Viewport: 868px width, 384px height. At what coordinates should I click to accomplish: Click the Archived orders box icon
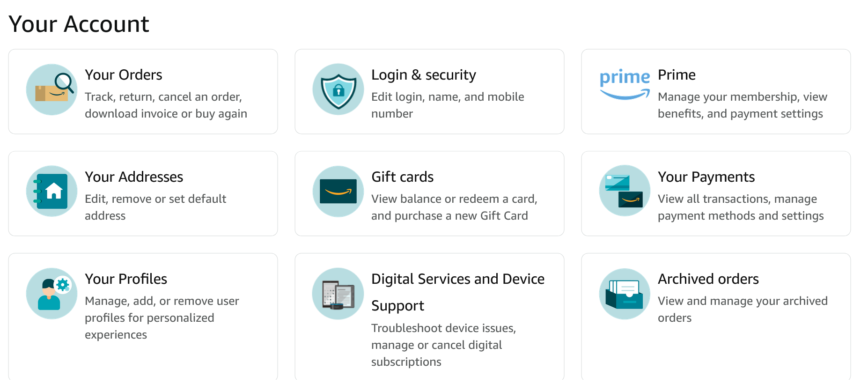tap(624, 293)
